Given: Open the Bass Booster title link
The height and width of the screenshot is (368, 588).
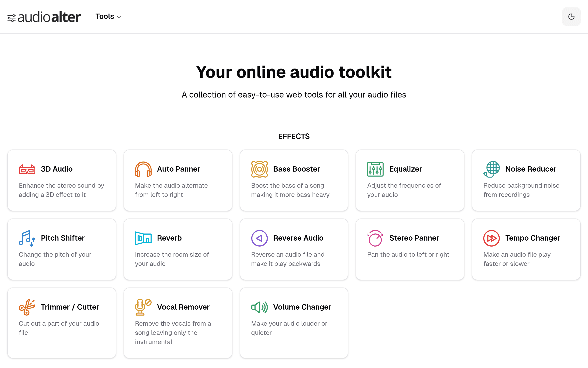Looking at the screenshot, I should (x=297, y=169).
